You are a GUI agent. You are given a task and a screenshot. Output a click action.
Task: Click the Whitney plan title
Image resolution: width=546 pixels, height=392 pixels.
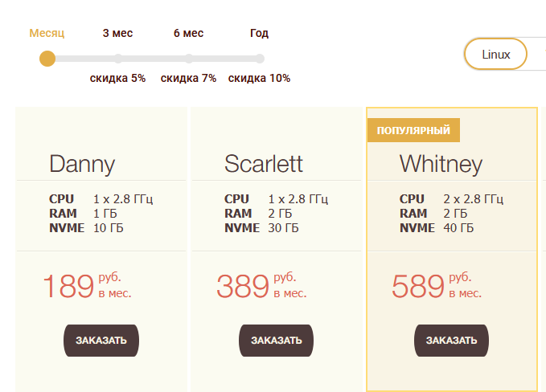441,164
